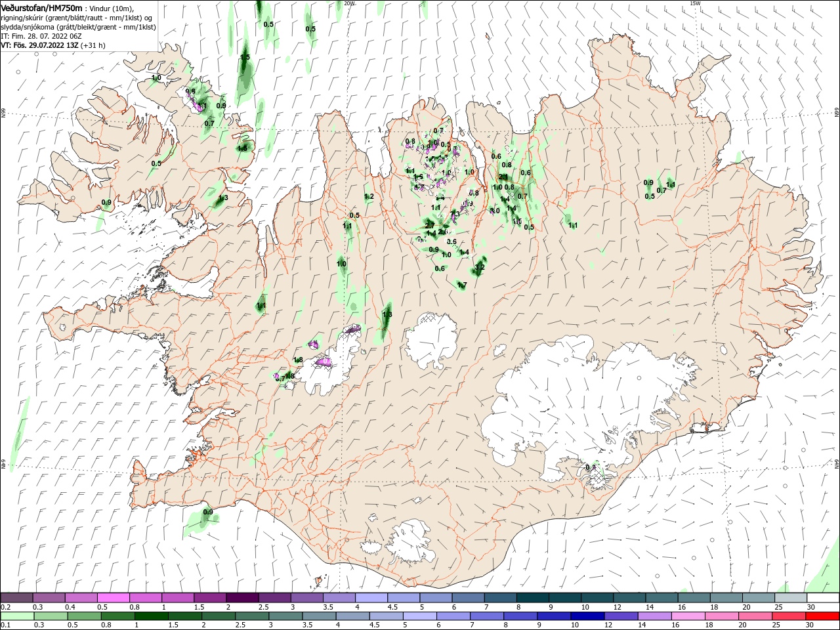
Task: Select the 20 pink swatch in lower rain scale
Action: tap(755, 616)
